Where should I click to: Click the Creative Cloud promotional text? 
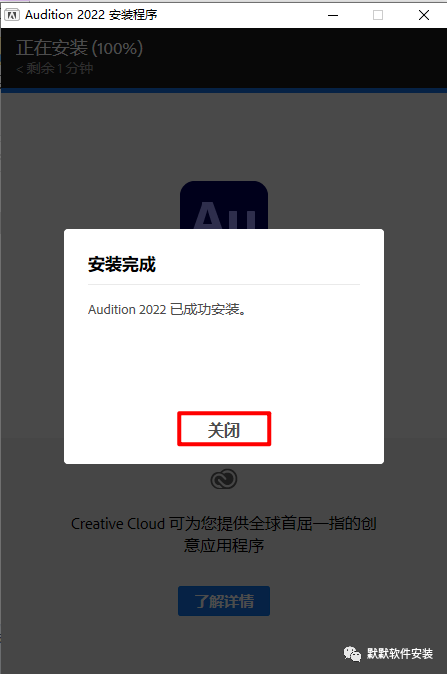tap(224, 534)
